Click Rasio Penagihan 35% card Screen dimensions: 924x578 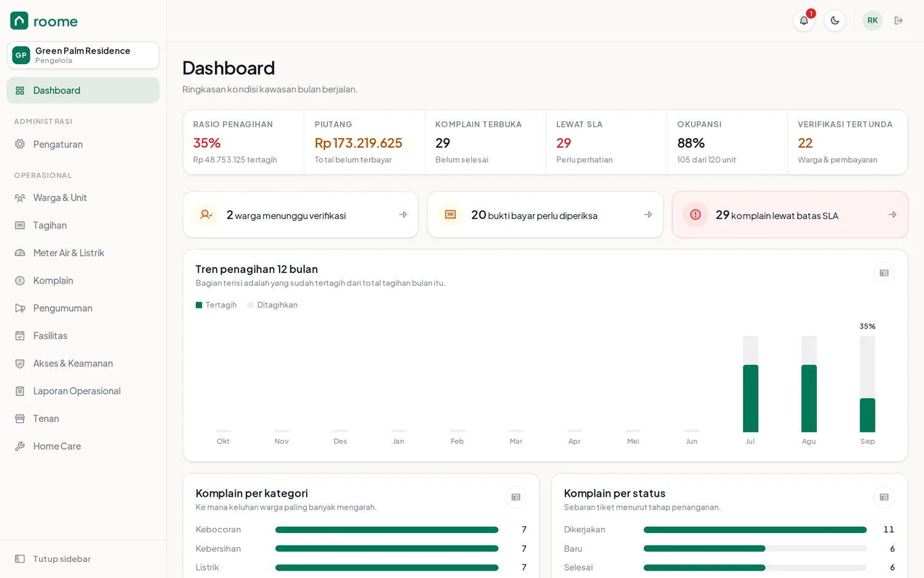[243, 142]
